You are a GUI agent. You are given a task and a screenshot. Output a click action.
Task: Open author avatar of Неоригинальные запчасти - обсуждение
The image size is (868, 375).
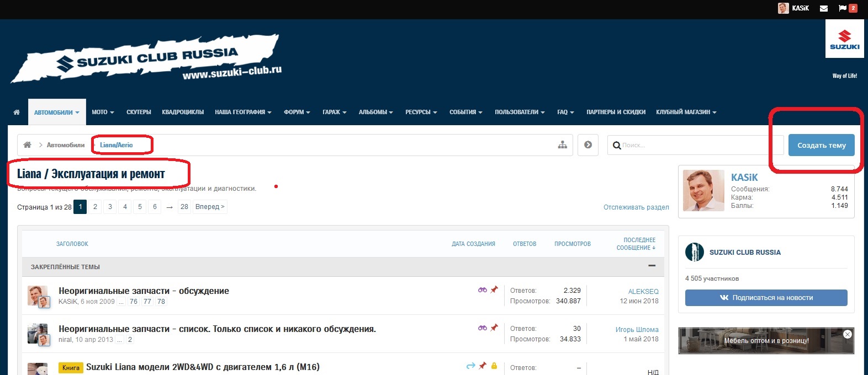click(x=38, y=296)
